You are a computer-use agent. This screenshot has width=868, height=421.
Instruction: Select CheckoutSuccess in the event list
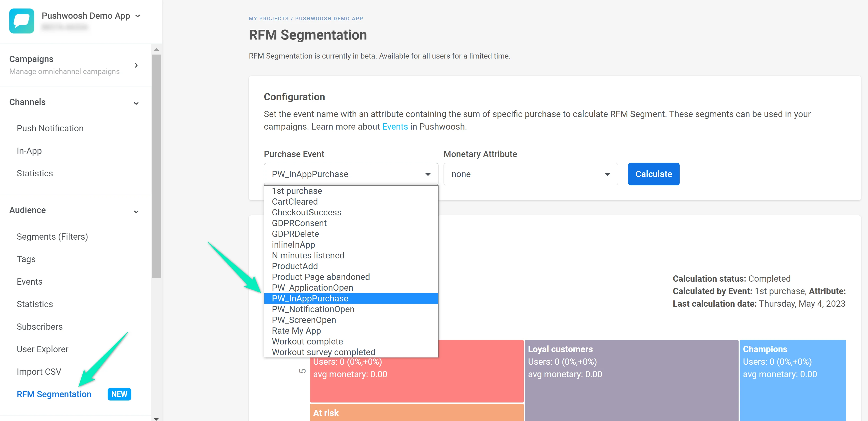(x=306, y=212)
